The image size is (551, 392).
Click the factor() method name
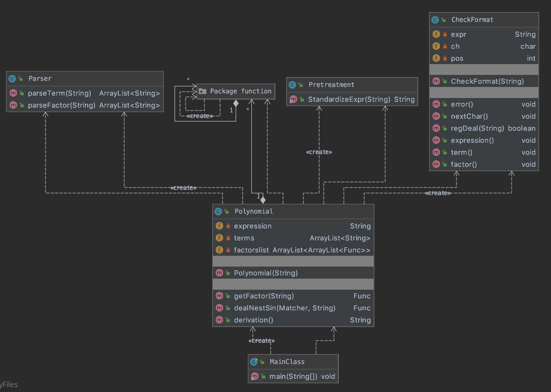[x=464, y=164]
